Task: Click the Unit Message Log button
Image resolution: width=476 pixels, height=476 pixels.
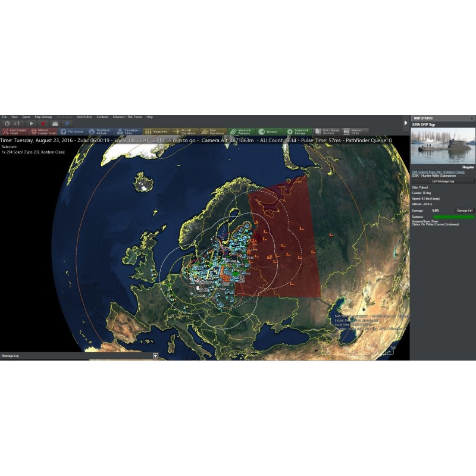Action: coord(443,181)
